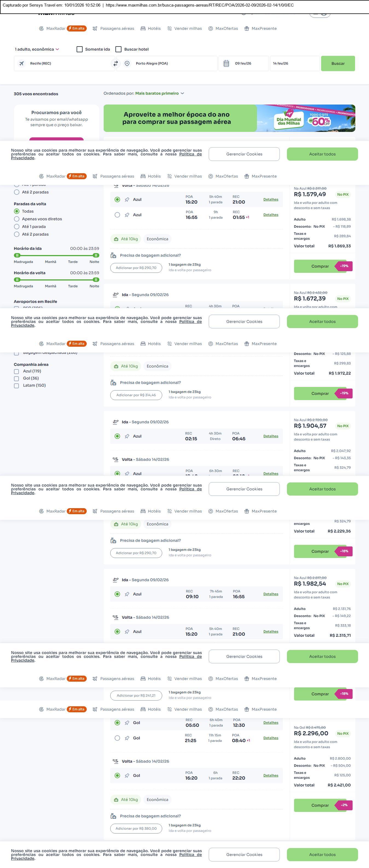The image size is (369, 868).
Task: Click location pin icon beside Porto Alegre
Action: coord(127,63)
